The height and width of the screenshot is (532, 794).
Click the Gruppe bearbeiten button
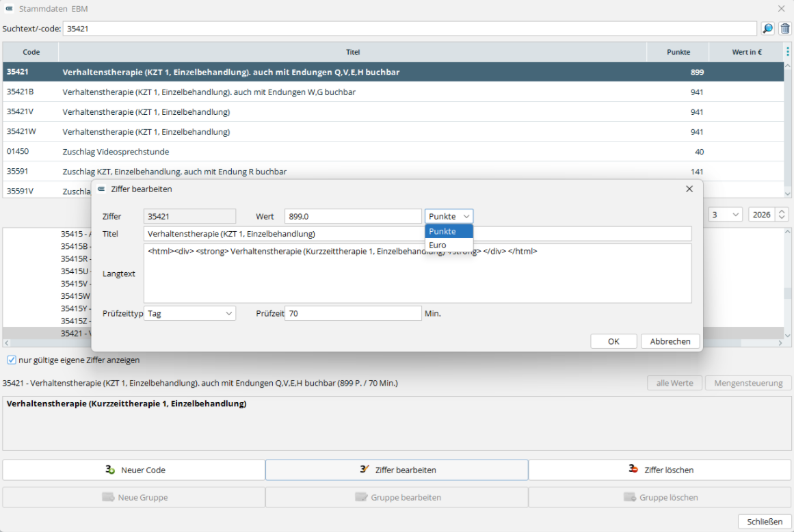click(x=397, y=497)
